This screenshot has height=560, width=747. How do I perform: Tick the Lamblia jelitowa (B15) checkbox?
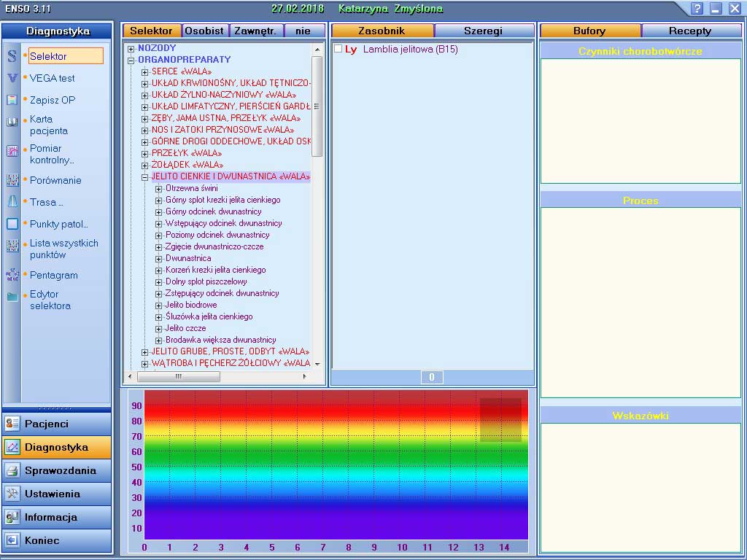pos(338,49)
